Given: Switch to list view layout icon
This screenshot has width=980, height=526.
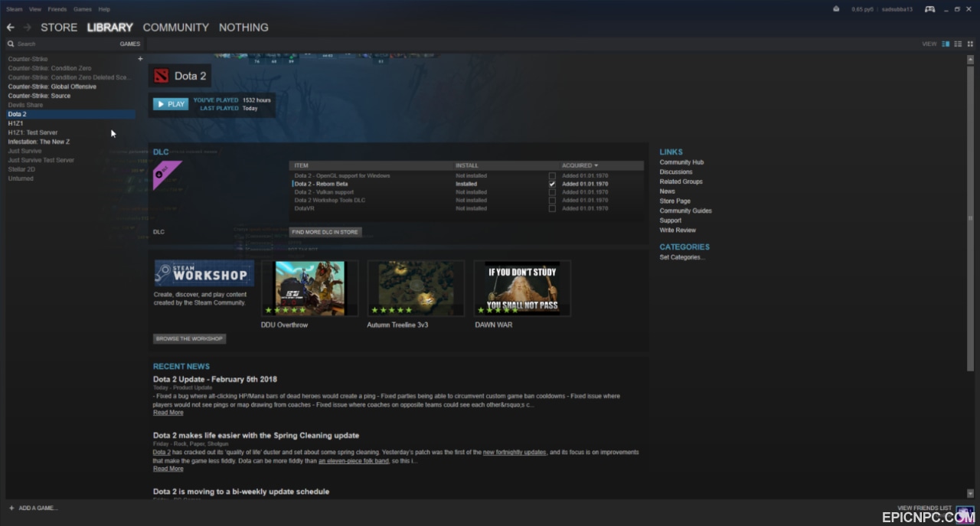Looking at the screenshot, I should tap(958, 44).
